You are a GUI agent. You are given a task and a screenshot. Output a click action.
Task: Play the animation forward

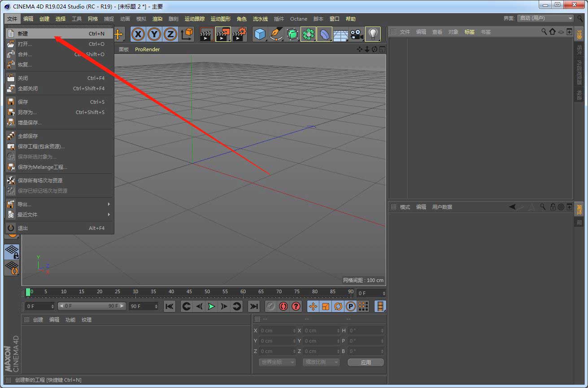212,306
